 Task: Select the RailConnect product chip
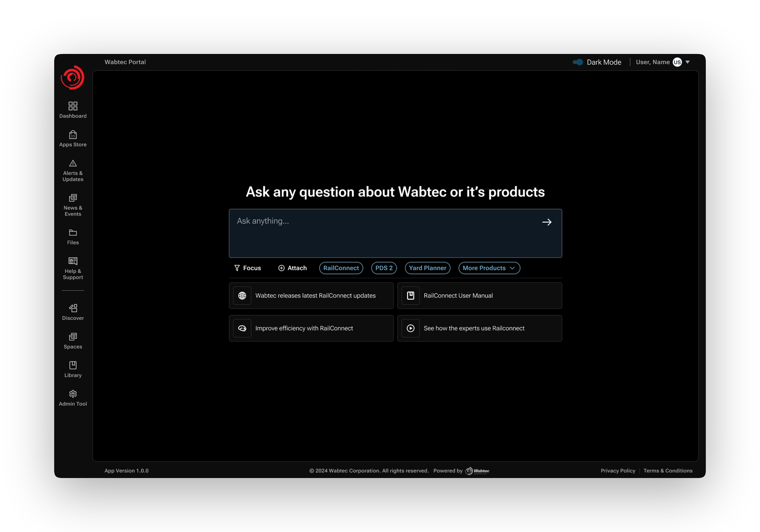[x=341, y=268]
